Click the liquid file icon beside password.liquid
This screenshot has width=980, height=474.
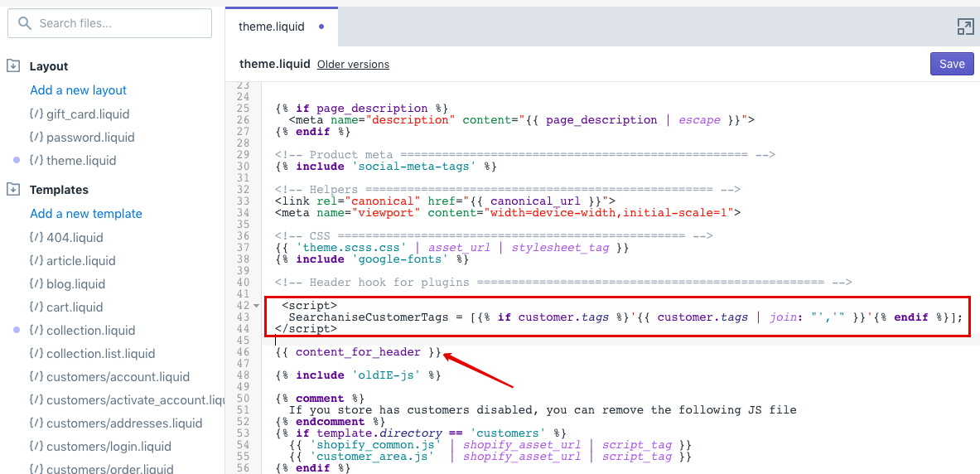[36, 137]
